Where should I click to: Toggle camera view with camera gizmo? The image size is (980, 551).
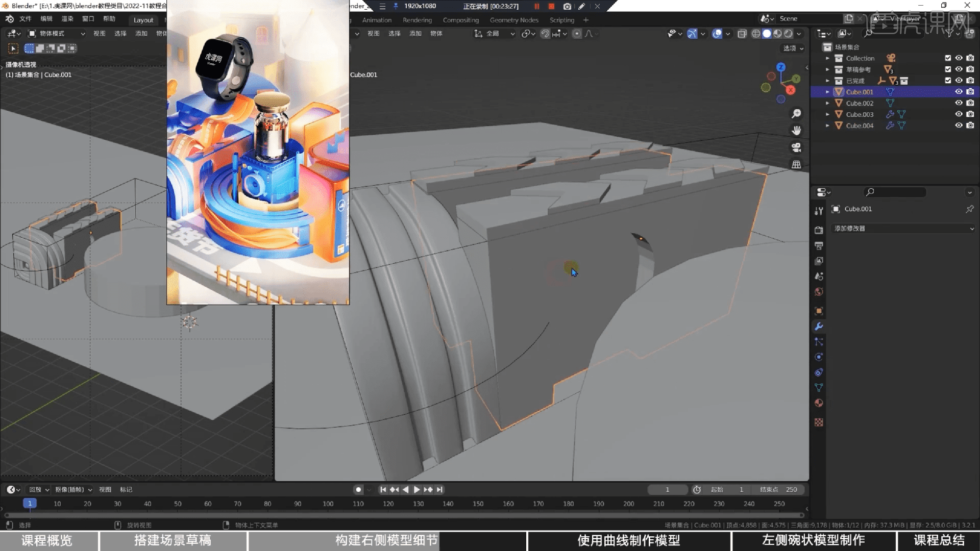(796, 147)
